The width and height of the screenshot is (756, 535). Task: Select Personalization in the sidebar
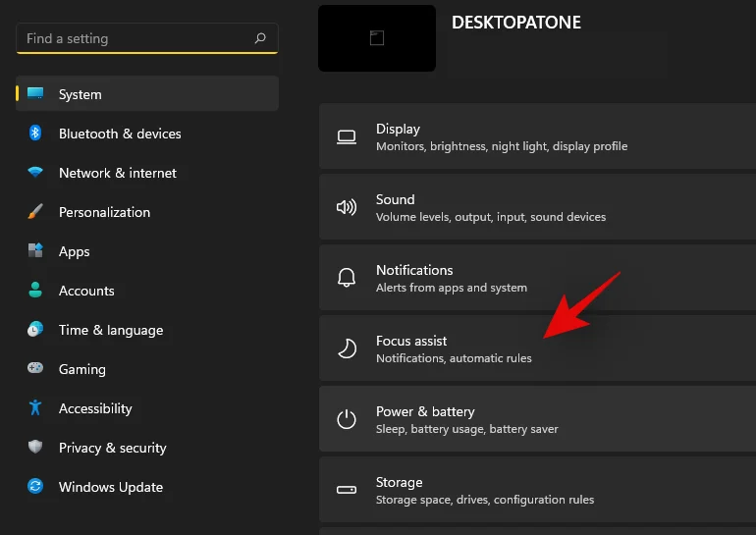coord(147,212)
